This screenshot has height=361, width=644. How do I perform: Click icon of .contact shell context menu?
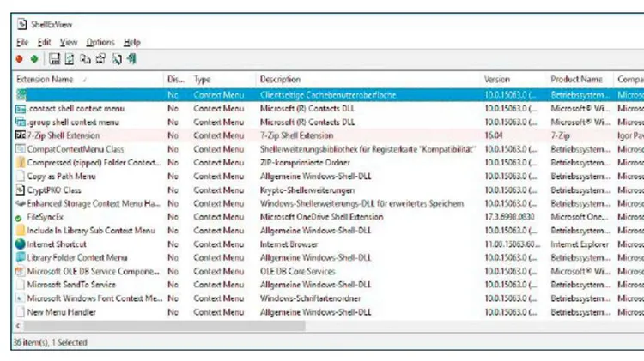tap(20, 109)
